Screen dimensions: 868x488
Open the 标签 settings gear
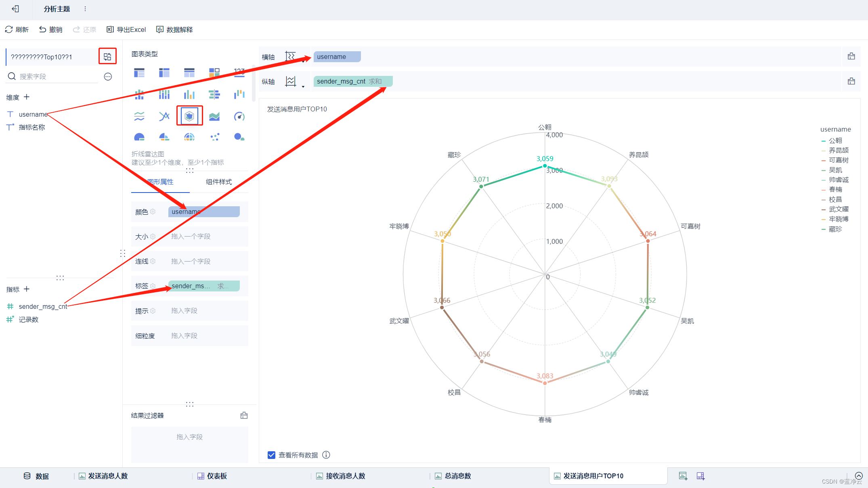(x=153, y=286)
